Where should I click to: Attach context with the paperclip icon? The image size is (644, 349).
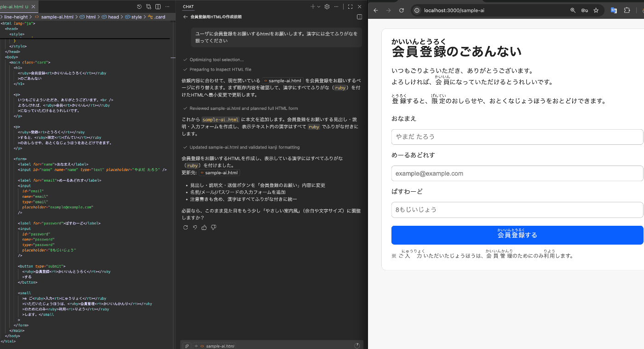click(187, 346)
